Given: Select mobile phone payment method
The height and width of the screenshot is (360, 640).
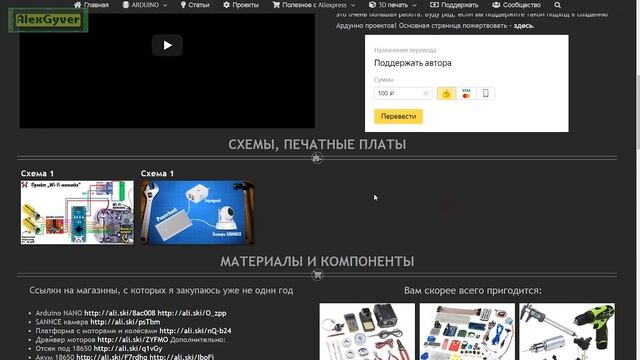Looking at the screenshot, I should tap(486, 93).
